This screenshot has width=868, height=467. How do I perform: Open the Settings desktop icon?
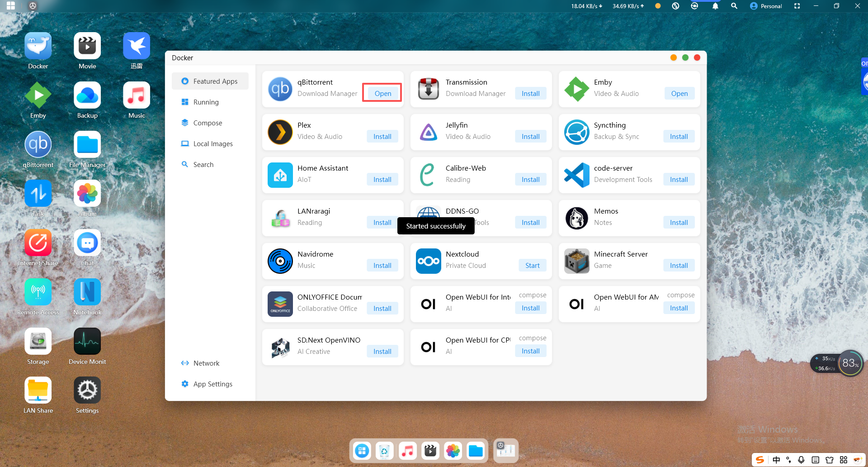click(87, 390)
